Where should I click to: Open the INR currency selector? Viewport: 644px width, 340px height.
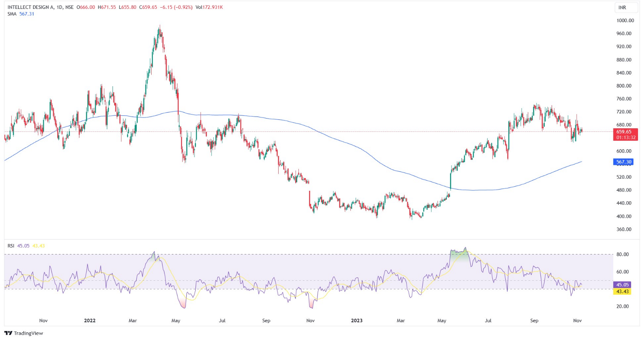(x=622, y=8)
